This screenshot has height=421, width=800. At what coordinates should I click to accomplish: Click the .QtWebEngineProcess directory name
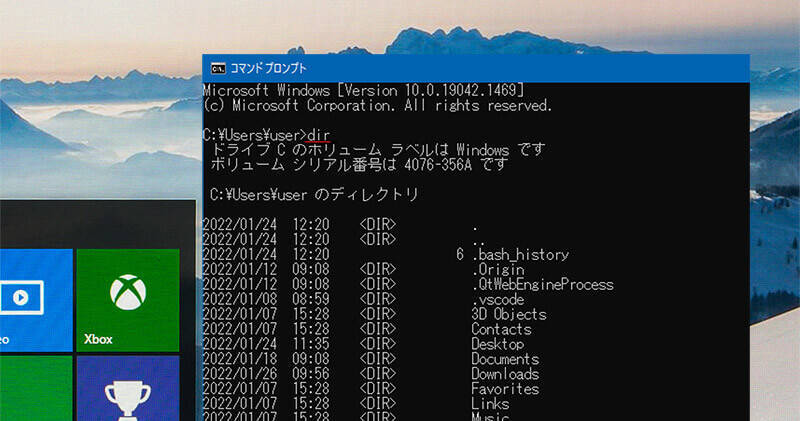click(x=543, y=284)
